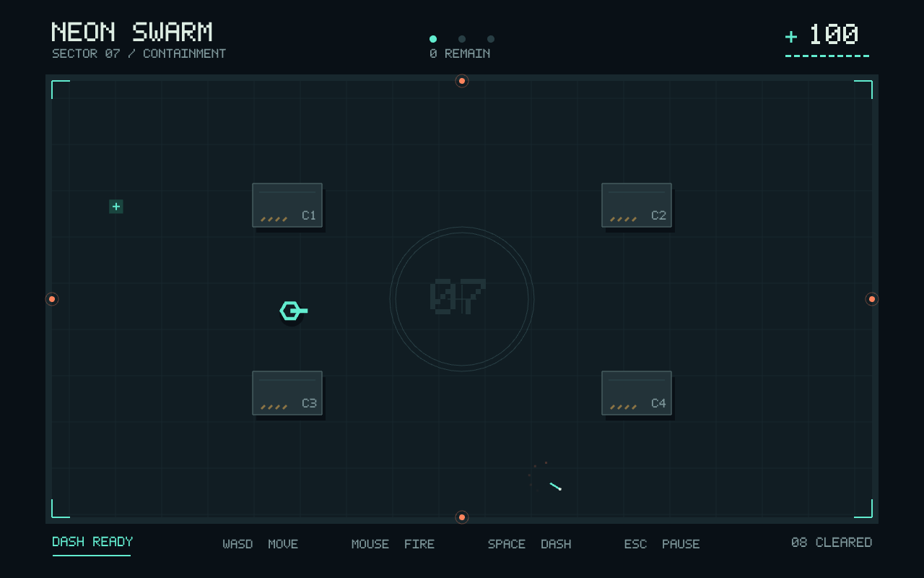This screenshot has width=924, height=578.
Task: Click the NEON SWARM title
Action: pyautogui.click(x=132, y=33)
